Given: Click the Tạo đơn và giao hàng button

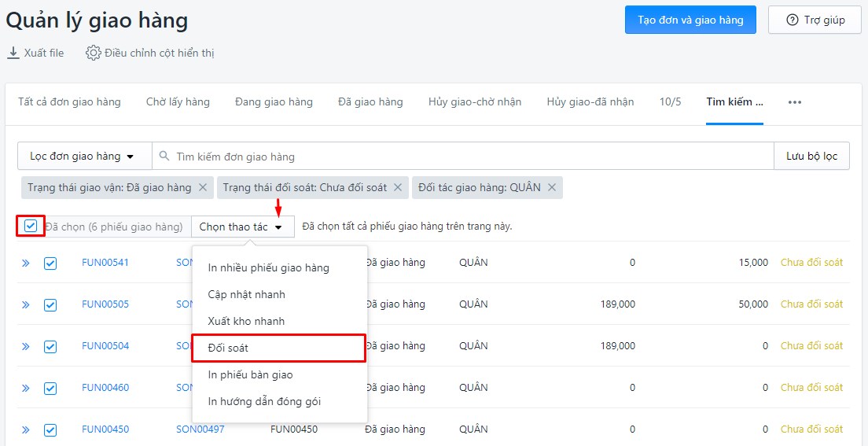Looking at the screenshot, I should [690, 20].
